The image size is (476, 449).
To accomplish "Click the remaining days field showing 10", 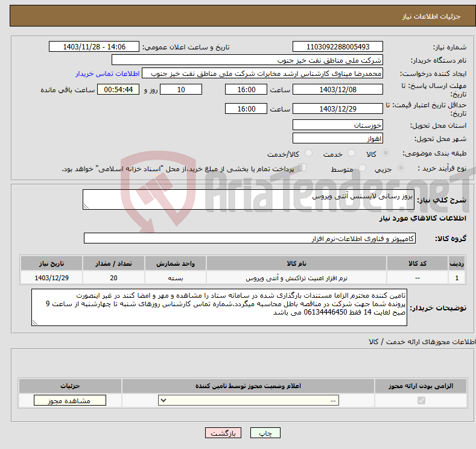I will 181,89.
